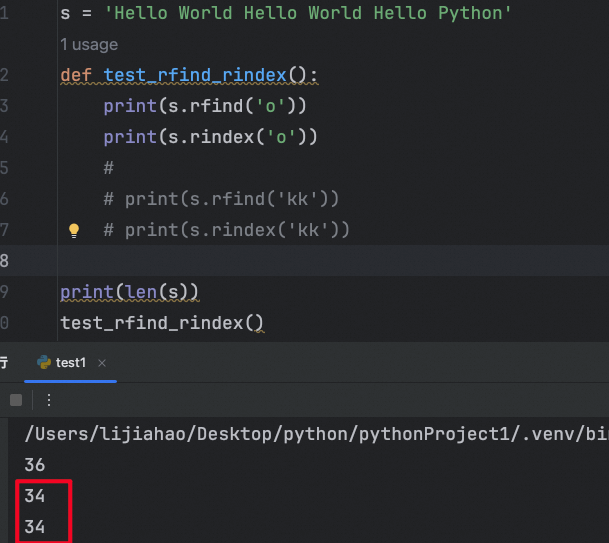Click the output value 36 in console
Viewport: 609px width, 543px height.
[35, 465]
